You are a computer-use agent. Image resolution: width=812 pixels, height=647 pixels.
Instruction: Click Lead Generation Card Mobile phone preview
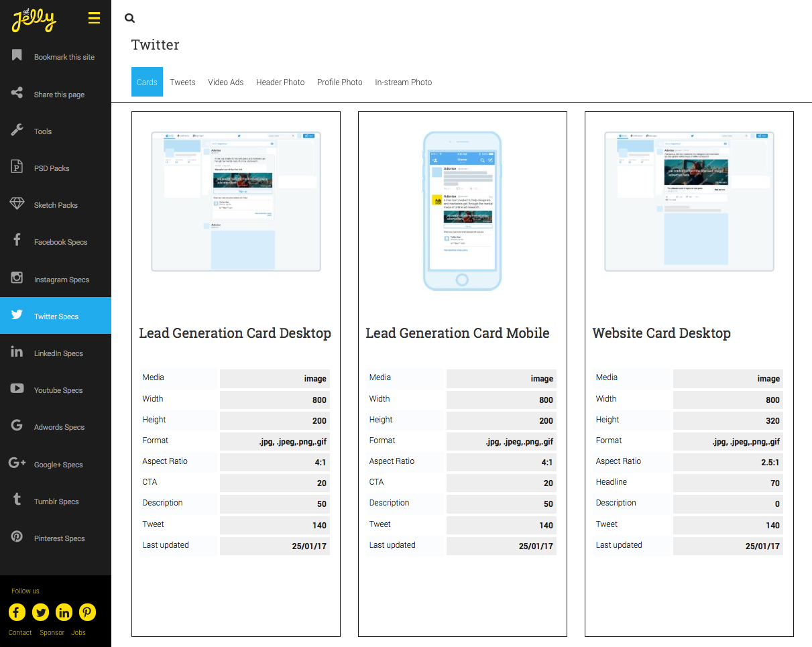[462, 211]
